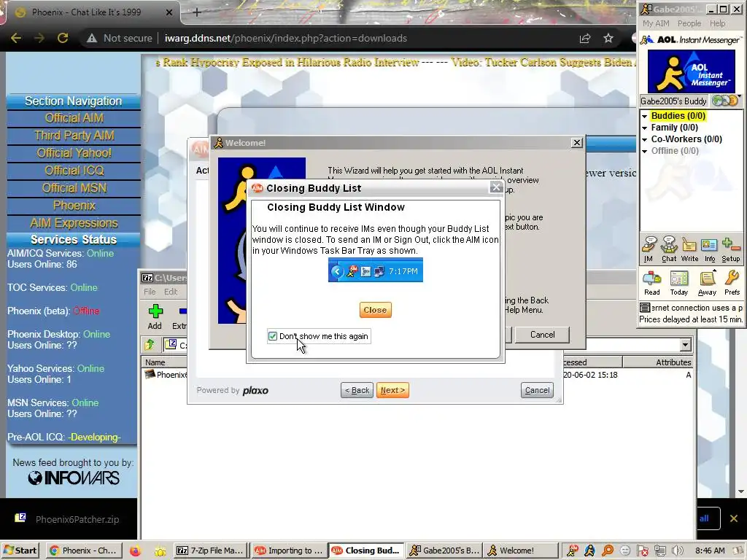
Task: Open Edit menu in 7-Zip
Action: [x=171, y=292]
